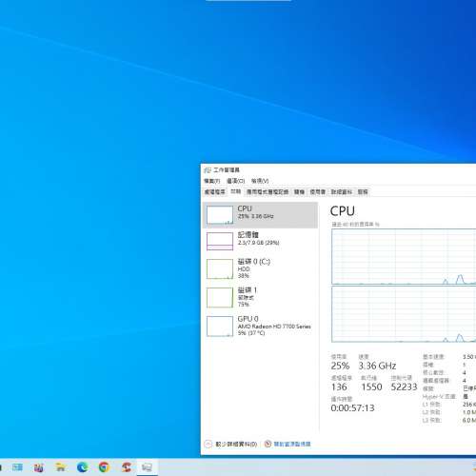
Task: Switch to the 處理程序 tab
Action: point(215,191)
